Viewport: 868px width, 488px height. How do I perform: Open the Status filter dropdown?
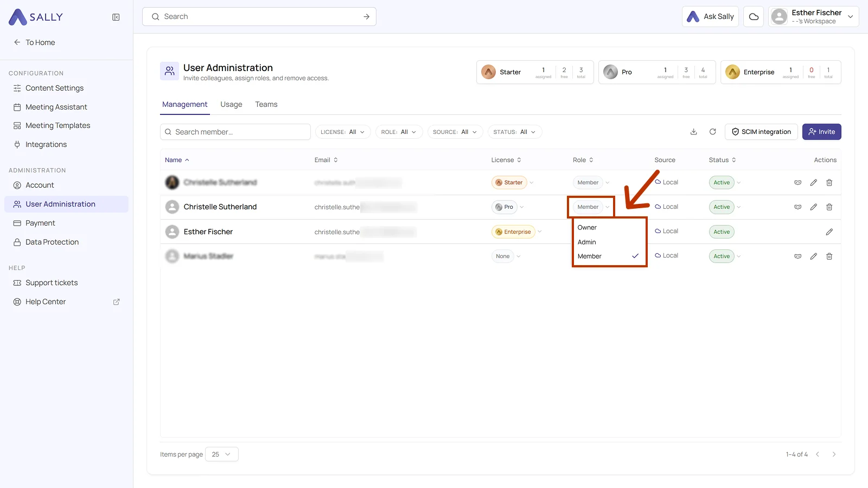click(515, 132)
